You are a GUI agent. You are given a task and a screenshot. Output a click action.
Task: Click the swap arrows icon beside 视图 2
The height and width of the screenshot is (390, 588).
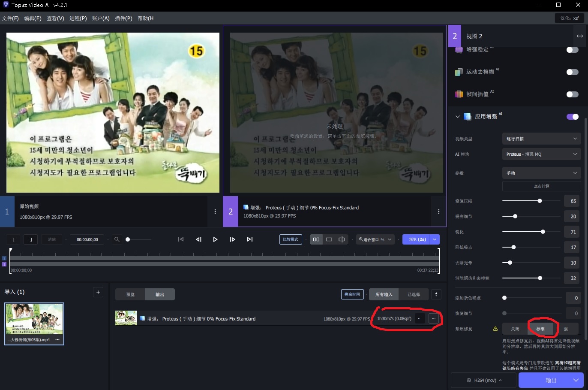coord(579,36)
